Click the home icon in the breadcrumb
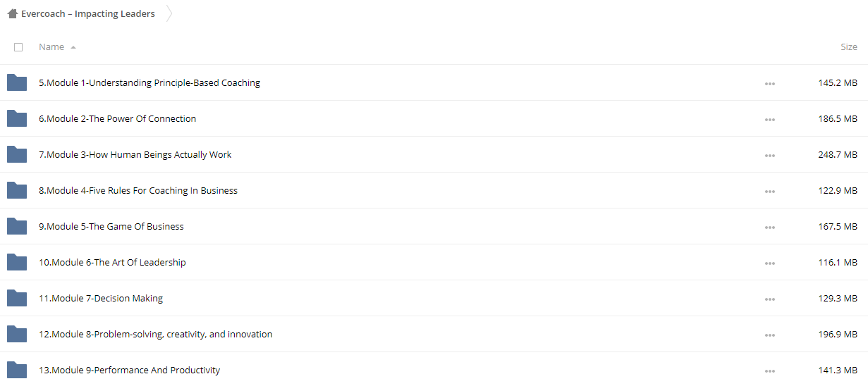Screen dimensions: 868x386 (x=12, y=13)
